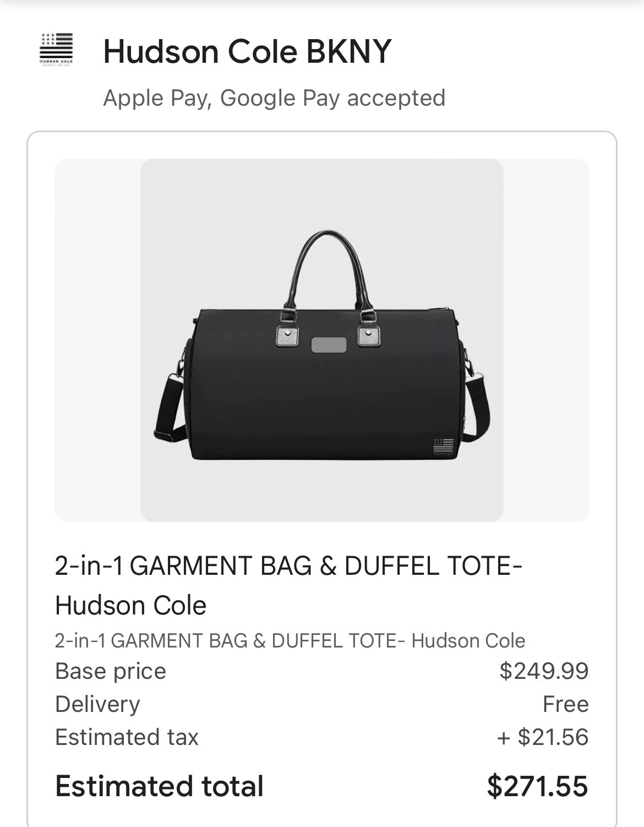
Task: Click the Hudson Cole flag logo icon
Action: (56, 51)
